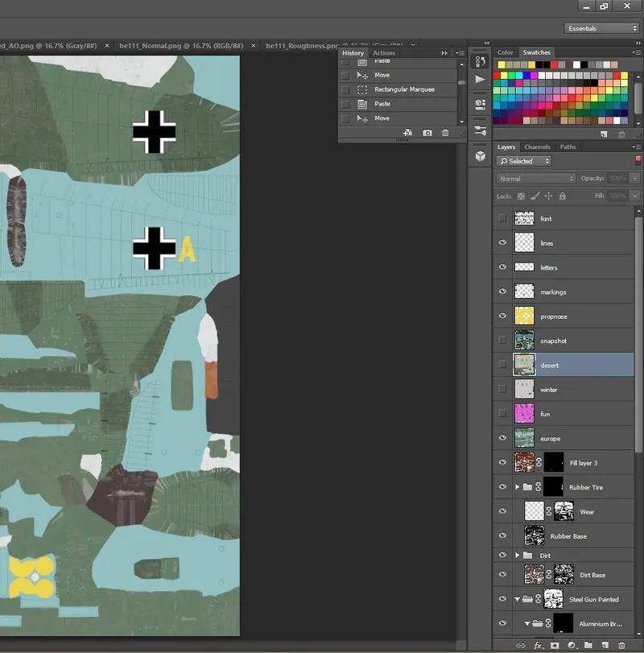Switch to the Actions tab
The height and width of the screenshot is (653, 644).
[x=384, y=53]
